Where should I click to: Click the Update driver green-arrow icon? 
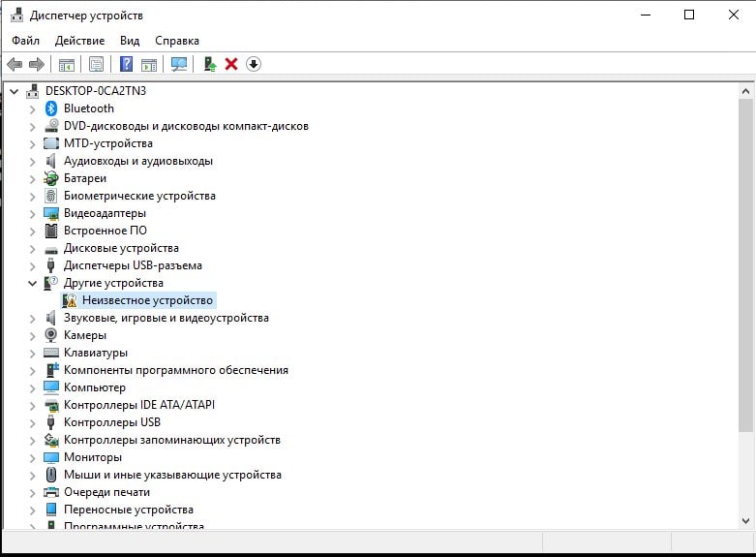(x=210, y=64)
